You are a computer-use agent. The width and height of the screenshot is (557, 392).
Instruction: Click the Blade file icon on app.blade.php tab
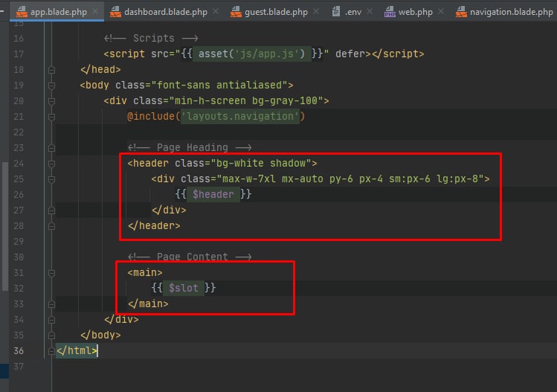(22, 12)
